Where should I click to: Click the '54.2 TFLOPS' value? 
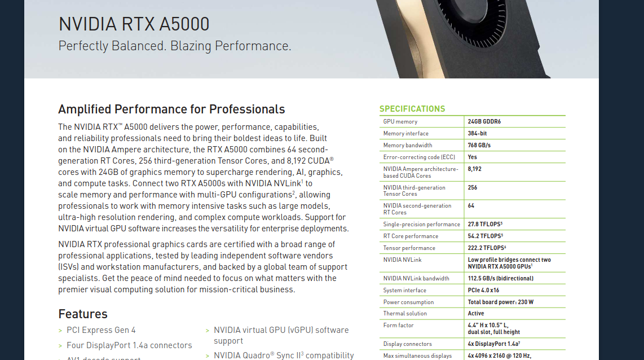pos(485,236)
